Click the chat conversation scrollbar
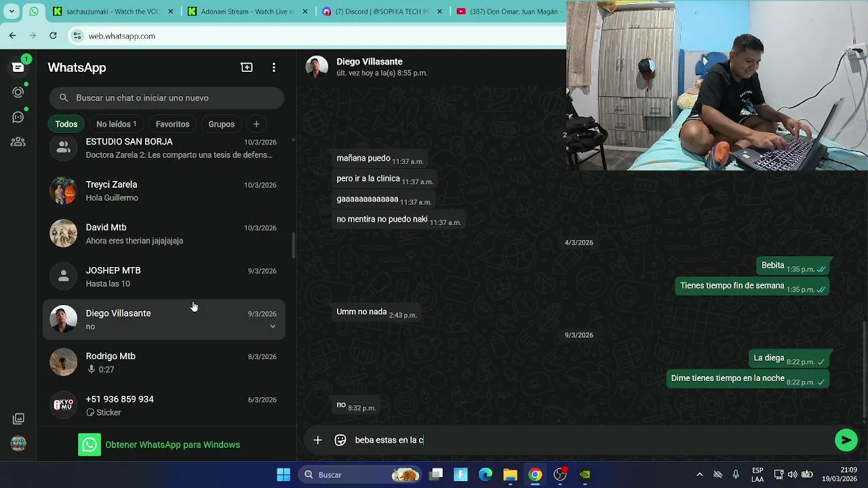 click(x=865, y=369)
